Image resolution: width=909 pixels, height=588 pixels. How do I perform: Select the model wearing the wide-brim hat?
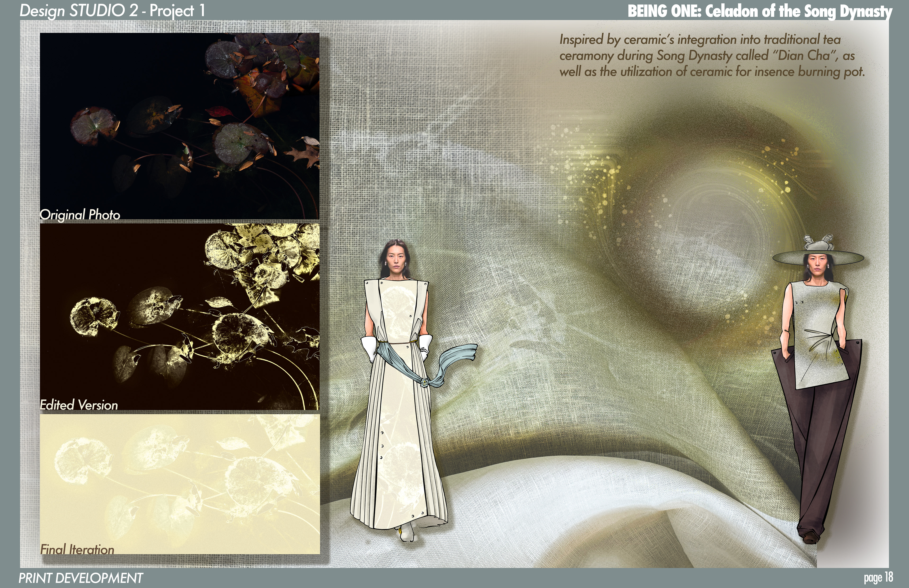[x=817, y=389]
